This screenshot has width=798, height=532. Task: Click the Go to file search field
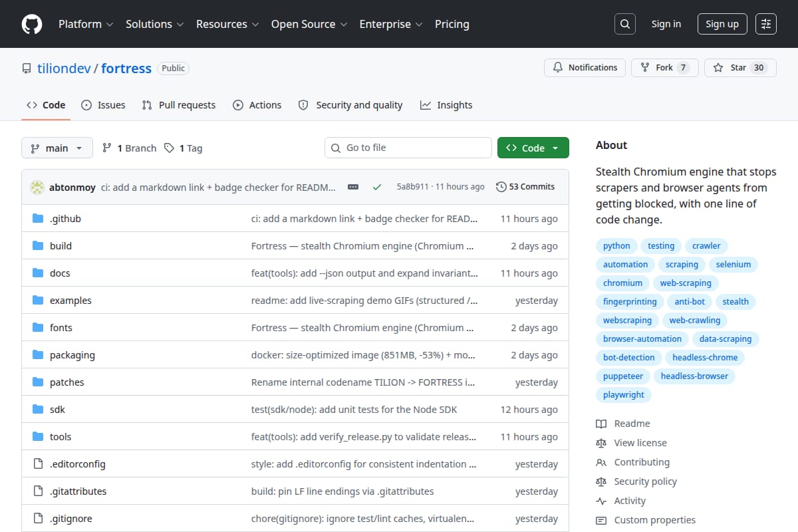click(x=408, y=148)
